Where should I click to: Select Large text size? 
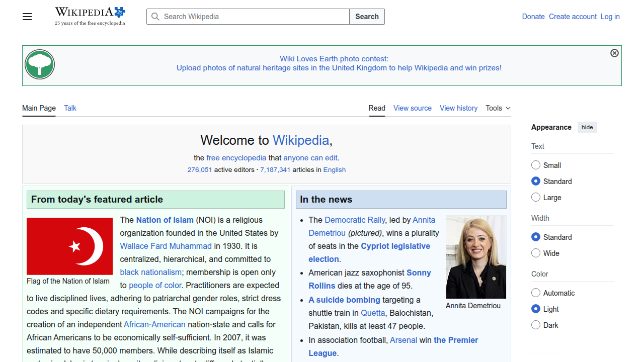point(536,197)
